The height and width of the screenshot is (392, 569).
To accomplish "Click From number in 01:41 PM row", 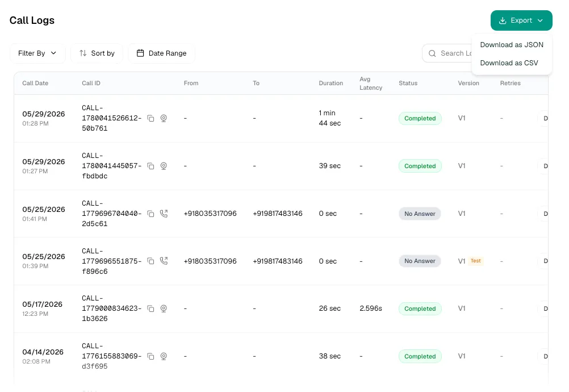I will click(x=210, y=214).
